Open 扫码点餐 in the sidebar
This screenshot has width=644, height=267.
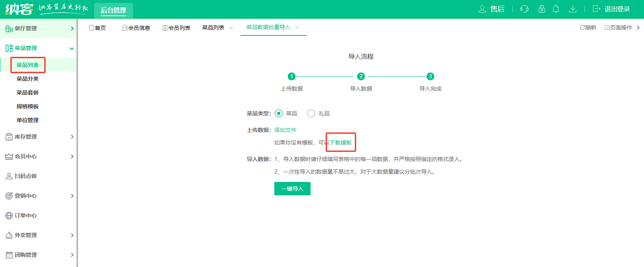[x=26, y=176]
